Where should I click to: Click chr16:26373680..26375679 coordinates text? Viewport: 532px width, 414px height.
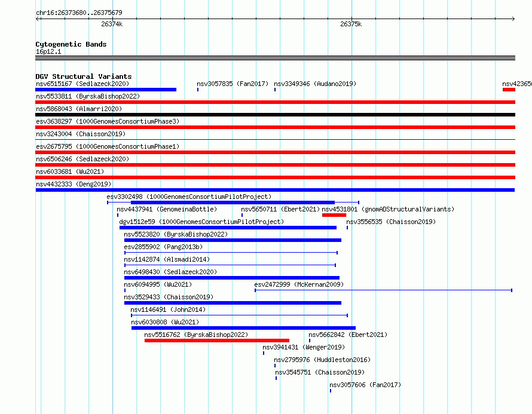[79, 13]
